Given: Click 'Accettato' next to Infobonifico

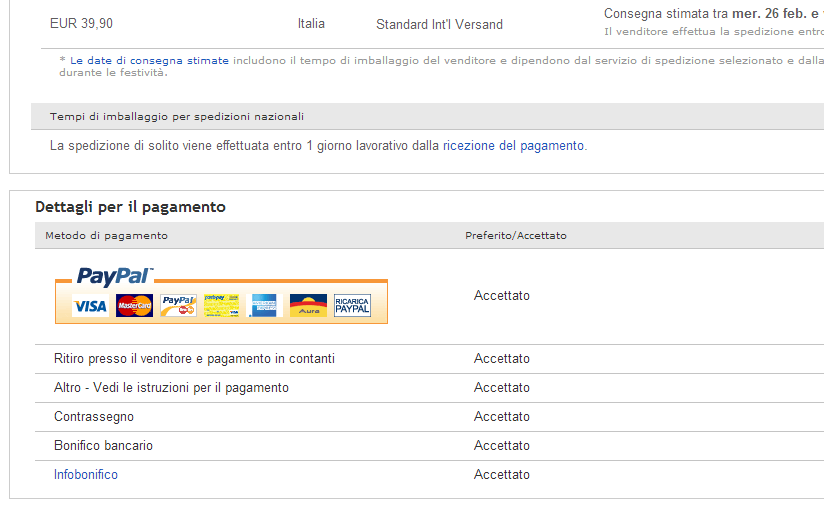Looking at the screenshot, I should pos(502,474).
